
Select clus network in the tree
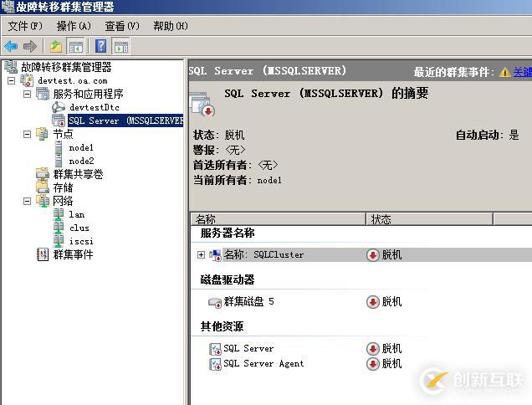coord(79,228)
